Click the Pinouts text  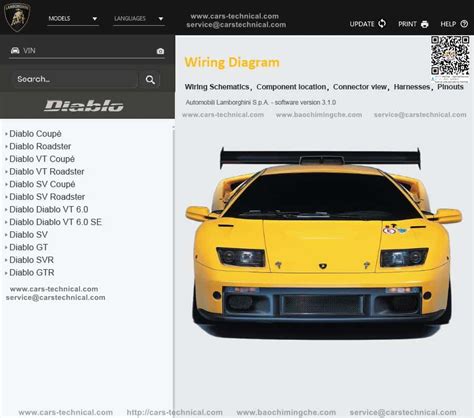[x=450, y=87]
